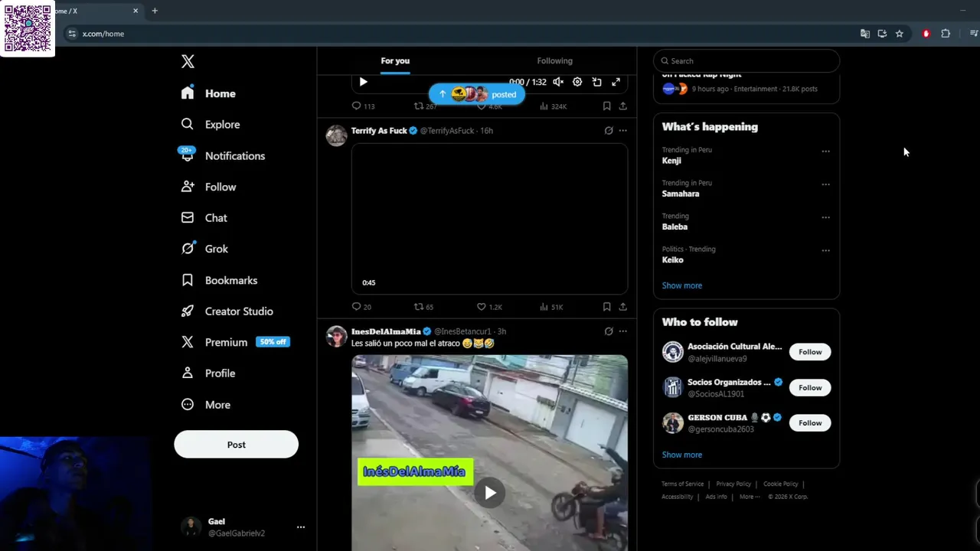Screen dimensions: 980x551
Task: Follow Socios Organizados
Action: pyautogui.click(x=810, y=387)
